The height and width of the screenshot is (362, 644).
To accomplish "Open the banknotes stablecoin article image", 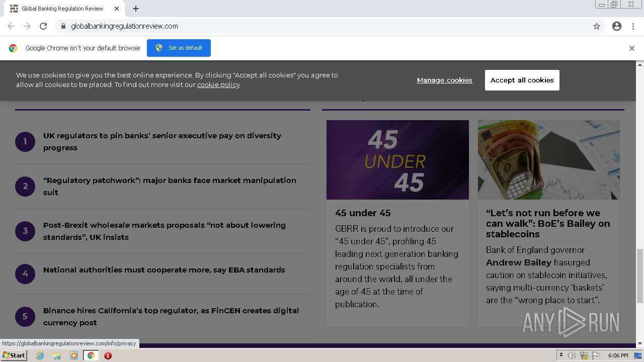I will point(549,160).
